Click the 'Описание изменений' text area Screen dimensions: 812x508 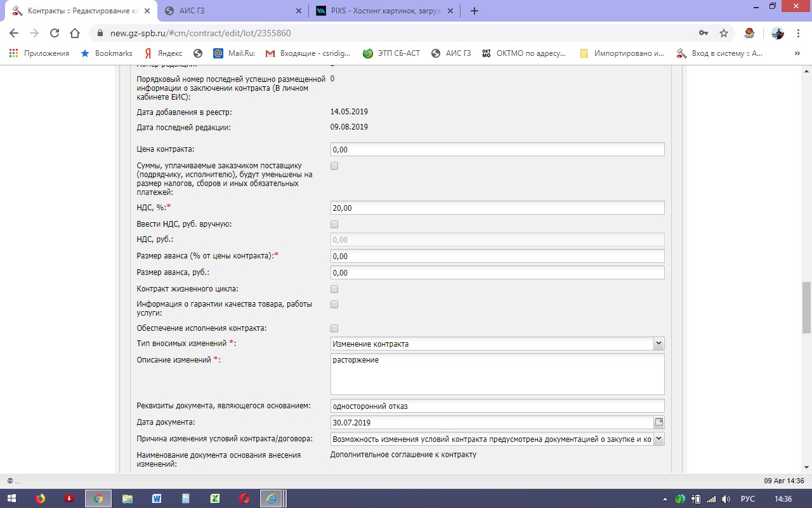pyautogui.click(x=497, y=374)
